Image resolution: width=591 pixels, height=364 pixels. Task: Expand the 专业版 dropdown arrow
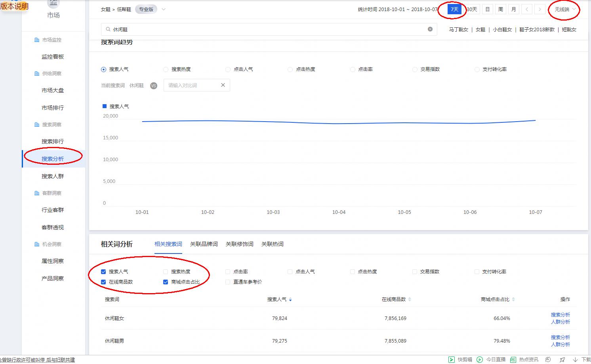pyautogui.click(x=163, y=9)
